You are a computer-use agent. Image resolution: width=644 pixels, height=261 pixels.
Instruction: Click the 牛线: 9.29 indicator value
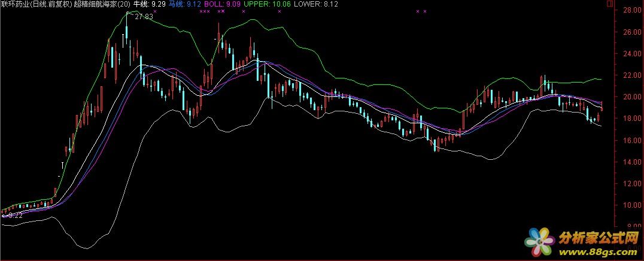(150, 4)
